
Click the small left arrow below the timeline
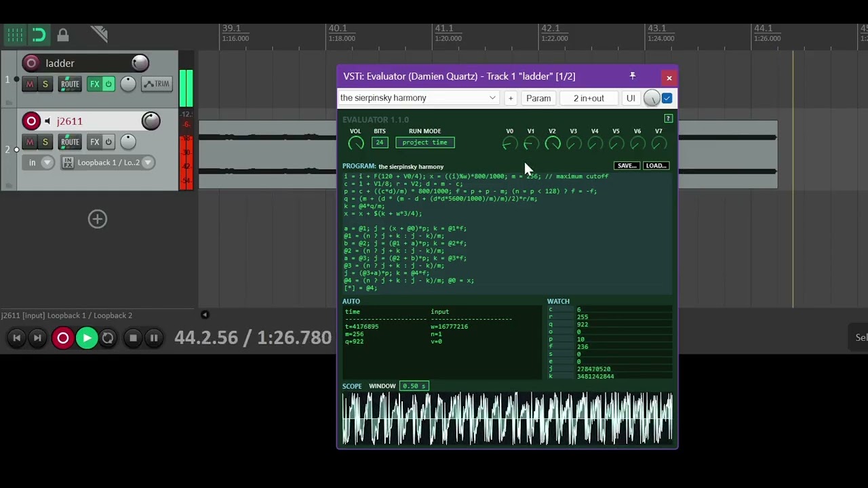point(205,314)
